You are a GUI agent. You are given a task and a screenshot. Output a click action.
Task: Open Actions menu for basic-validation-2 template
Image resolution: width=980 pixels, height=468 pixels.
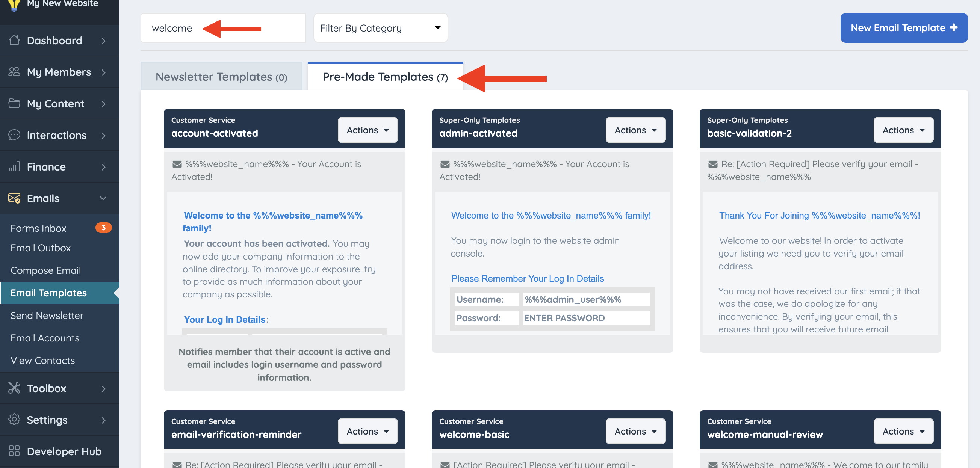(903, 130)
